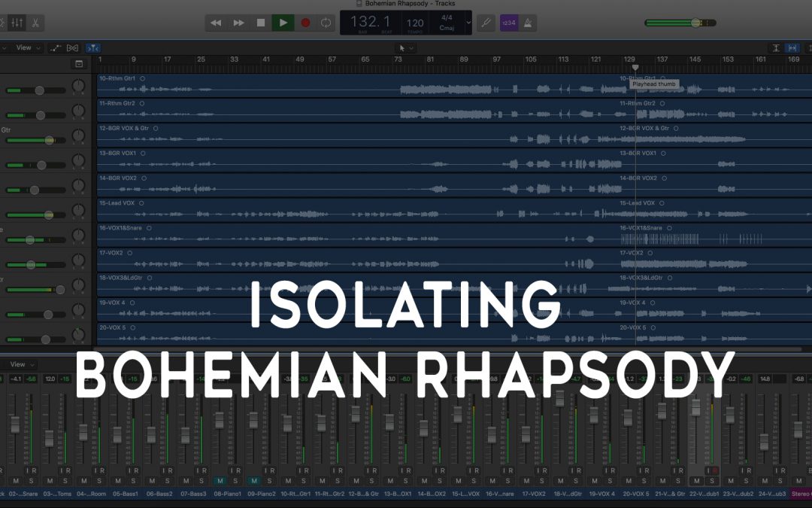Click the Rewind transport button
The image size is (812, 508).
[x=216, y=23]
